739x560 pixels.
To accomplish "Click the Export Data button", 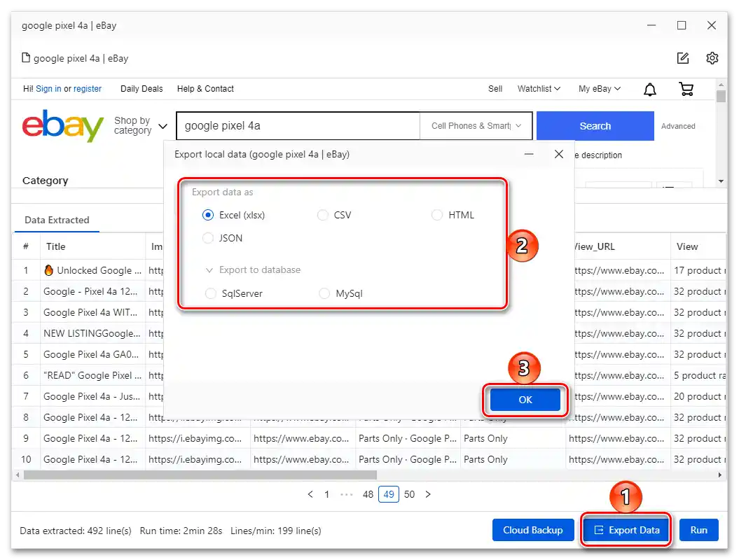I will coord(626,531).
